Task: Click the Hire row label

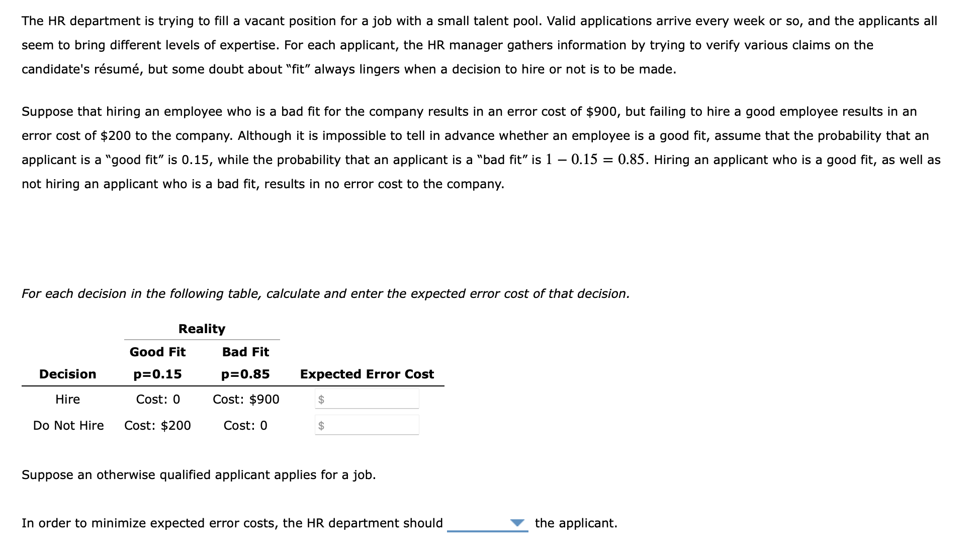Action: click(x=67, y=399)
